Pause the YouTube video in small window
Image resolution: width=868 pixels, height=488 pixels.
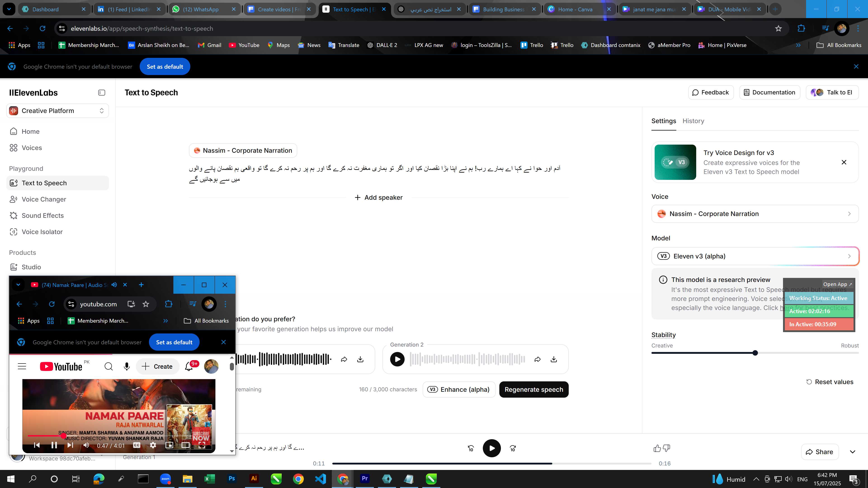(x=54, y=446)
